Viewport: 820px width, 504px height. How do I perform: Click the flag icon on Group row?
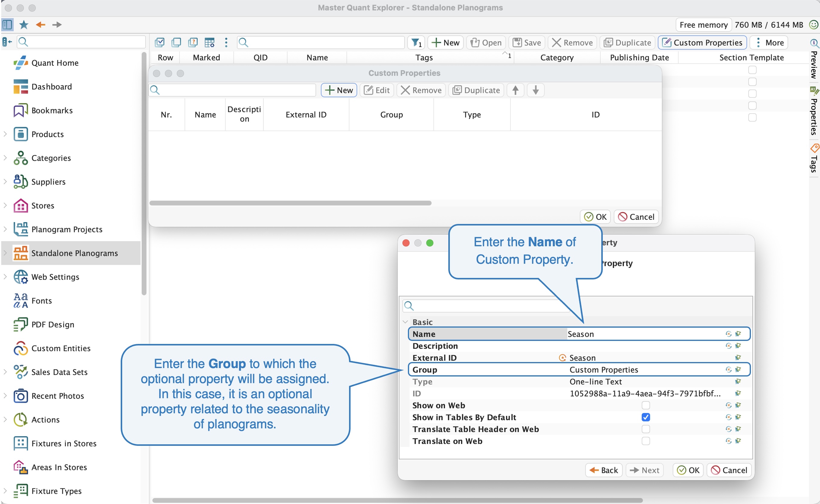738,369
